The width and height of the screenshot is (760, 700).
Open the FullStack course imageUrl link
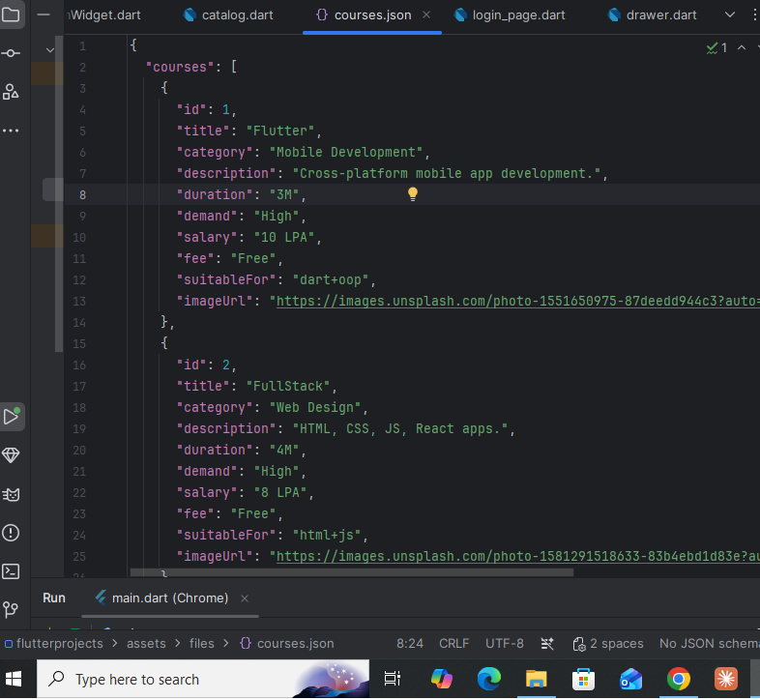(517, 556)
